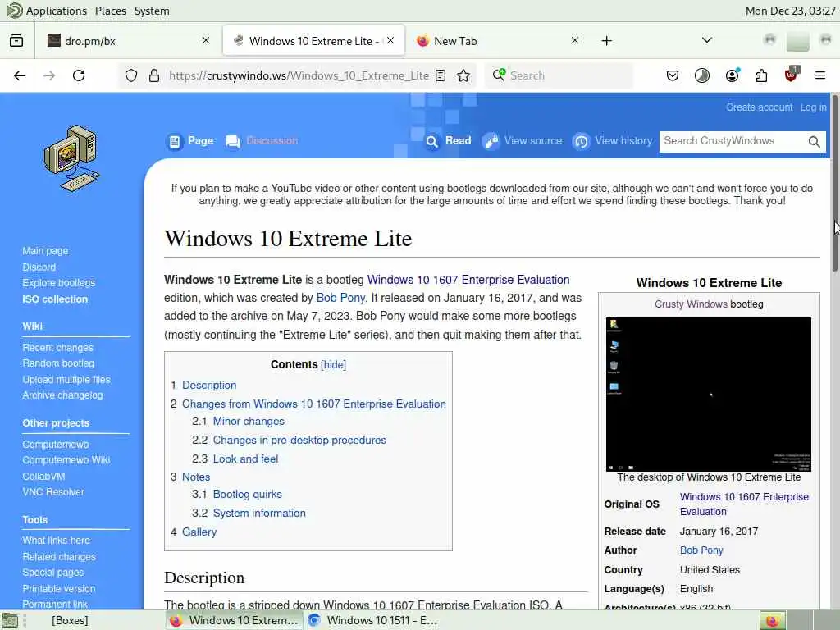The image size is (840, 630).
Task: Click the CrustyWindows computer logo
Action: 71,158
